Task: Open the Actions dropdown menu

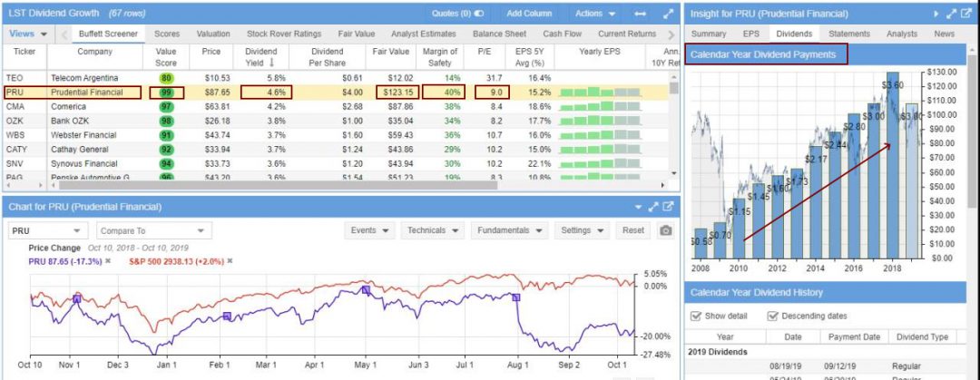Action: tap(594, 14)
